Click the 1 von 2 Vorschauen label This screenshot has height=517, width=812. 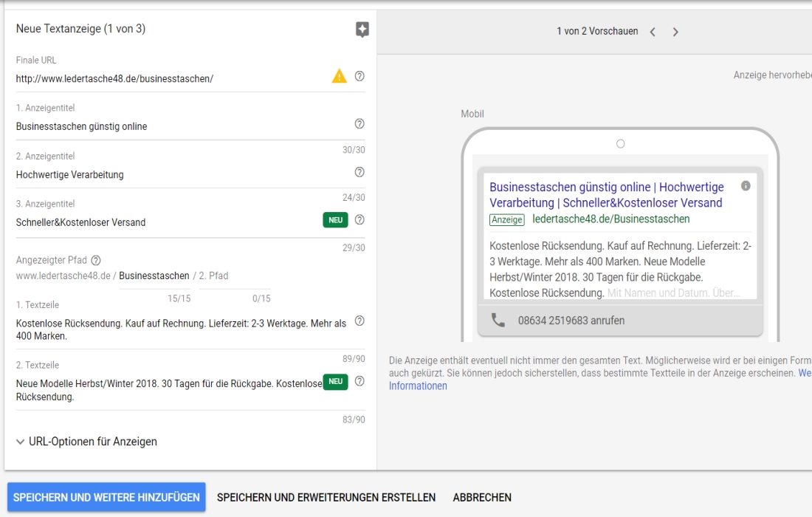pyautogui.click(x=597, y=31)
